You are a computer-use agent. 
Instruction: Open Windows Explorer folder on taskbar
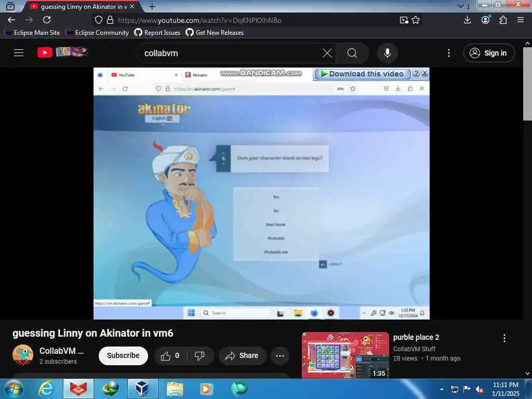(x=175, y=389)
